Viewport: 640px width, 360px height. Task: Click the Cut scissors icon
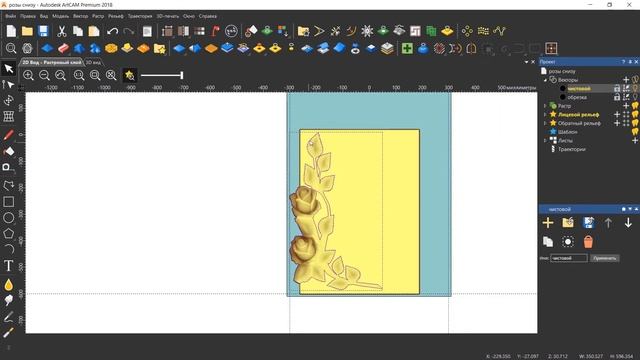[62, 31]
